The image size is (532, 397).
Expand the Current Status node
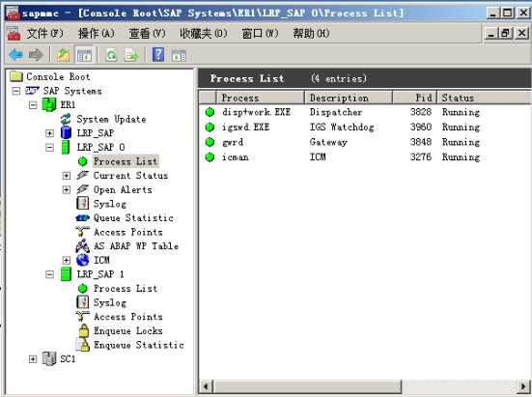click(67, 176)
